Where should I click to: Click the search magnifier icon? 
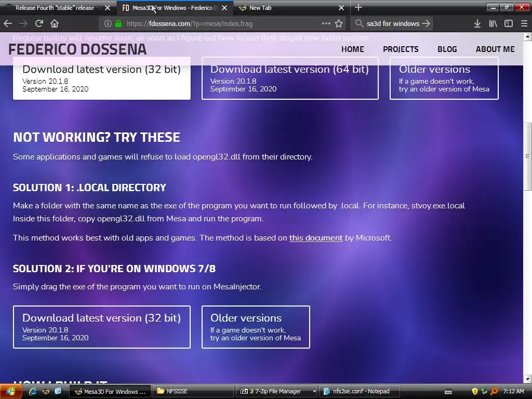coord(359,23)
